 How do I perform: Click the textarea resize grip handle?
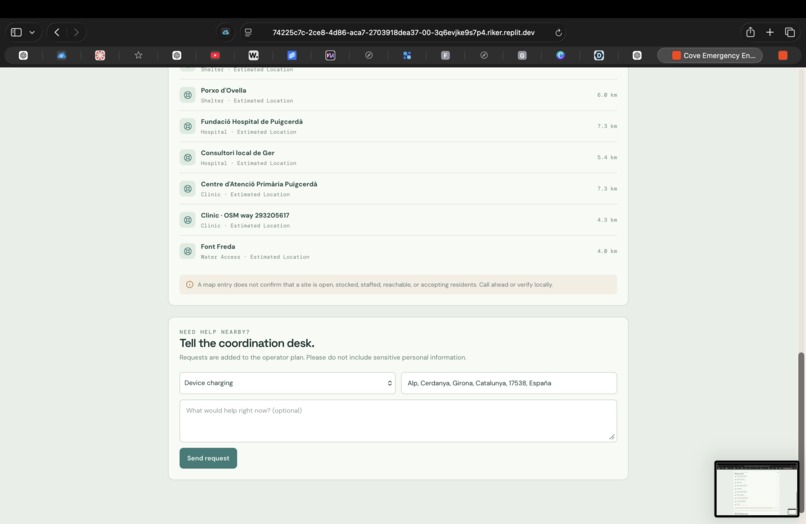(x=612, y=437)
